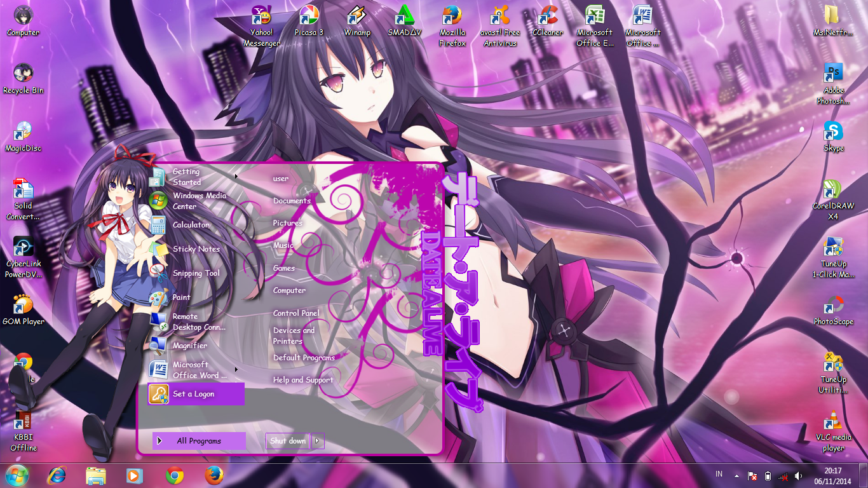Open the Solid Converter desktop shortcut
Screen dimensions: 868x488
24,200
